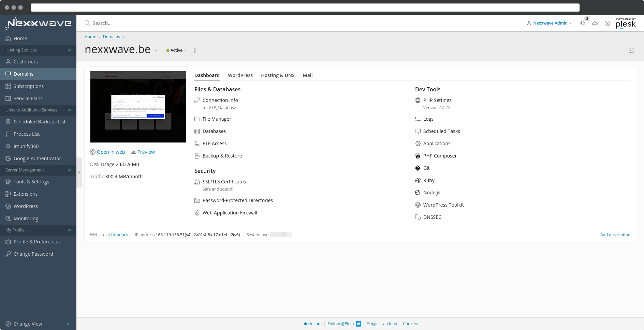The height and width of the screenshot is (330, 644).
Task: Open Customers in the sidebar
Action: click(x=38, y=62)
